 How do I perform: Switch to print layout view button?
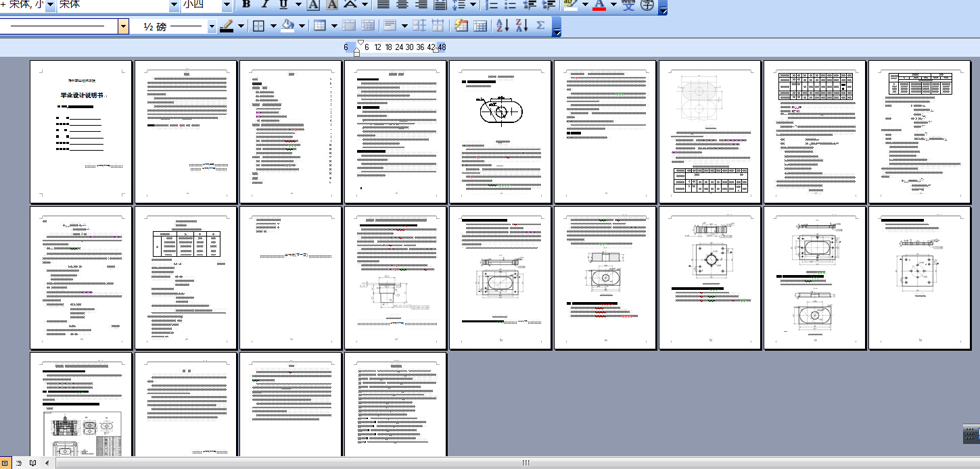pyautogui.click(x=5, y=463)
